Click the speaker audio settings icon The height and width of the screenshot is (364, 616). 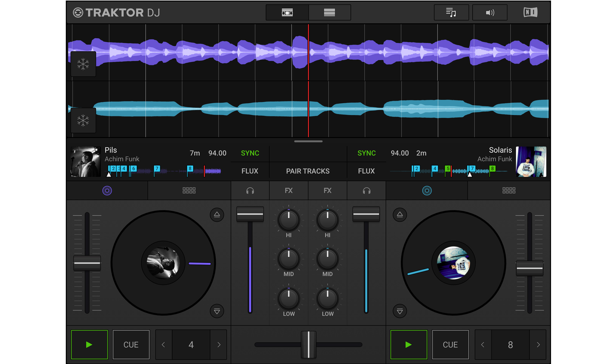490,12
